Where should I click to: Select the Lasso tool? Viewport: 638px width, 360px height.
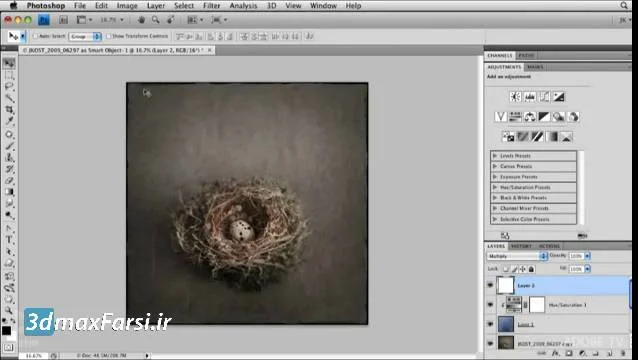(9, 86)
